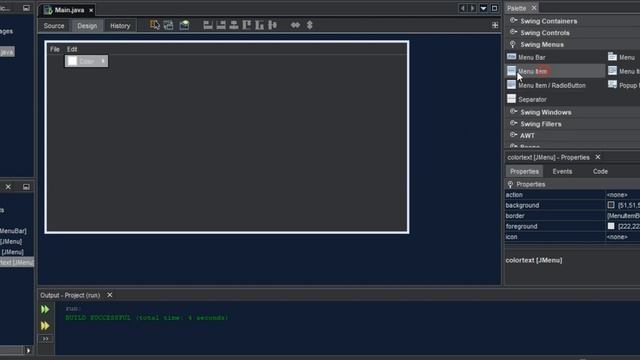Click the small arrows button below the Output run icons
This screenshot has width=640, height=360.
[45, 339]
